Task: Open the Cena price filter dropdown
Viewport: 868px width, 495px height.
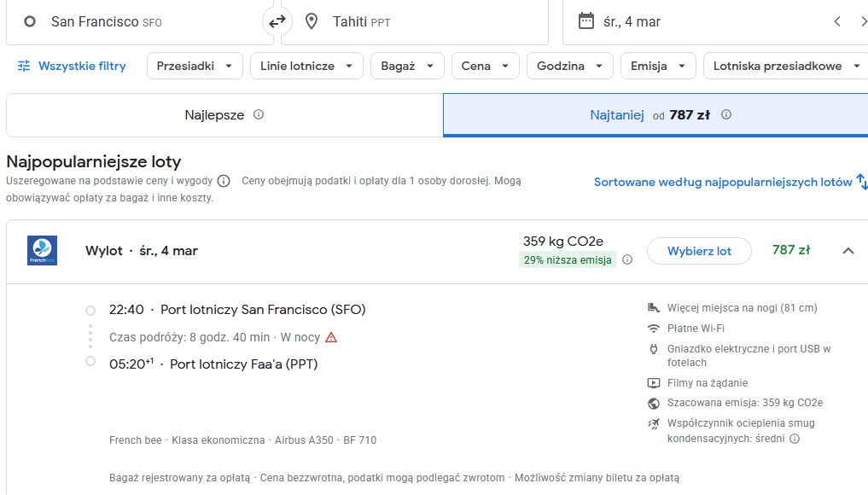Action: click(x=486, y=66)
